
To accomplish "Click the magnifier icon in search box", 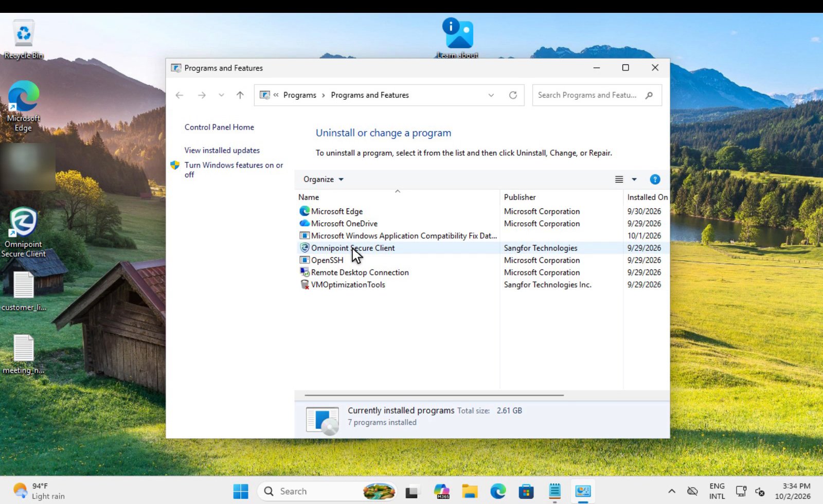I will [x=649, y=95].
